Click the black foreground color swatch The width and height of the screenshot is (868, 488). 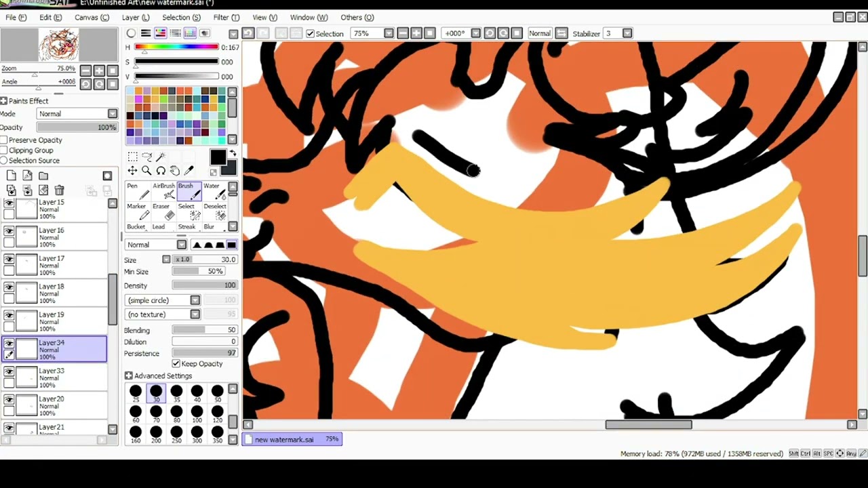point(217,157)
